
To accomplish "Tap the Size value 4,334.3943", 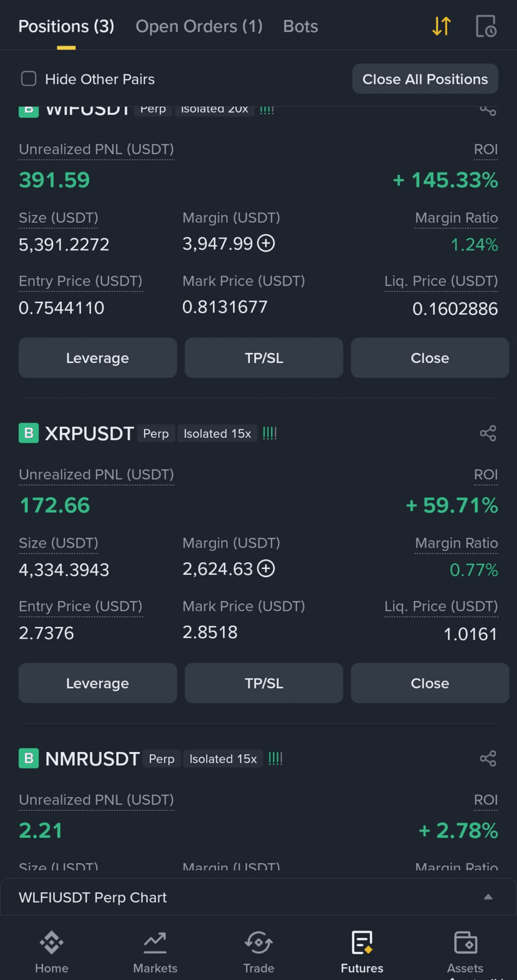I will point(64,570).
